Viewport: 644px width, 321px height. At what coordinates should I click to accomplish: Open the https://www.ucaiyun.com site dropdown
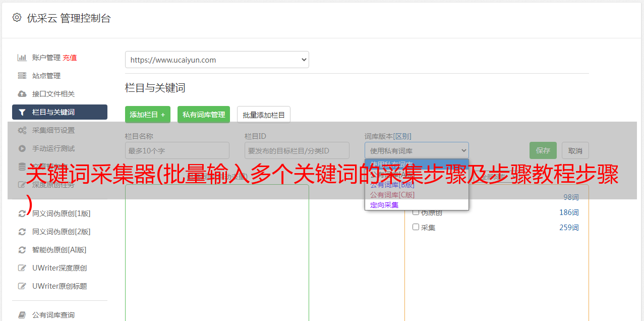(x=217, y=60)
